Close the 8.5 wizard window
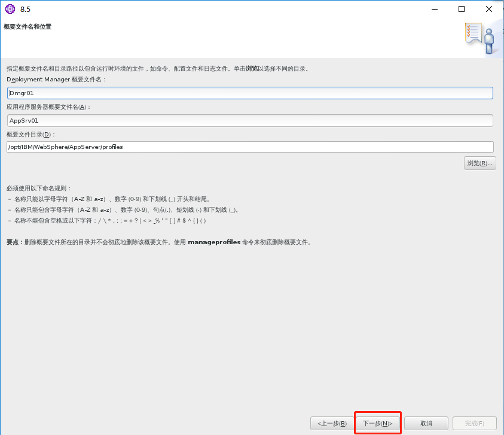This screenshot has height=435, width=504. 489,9
